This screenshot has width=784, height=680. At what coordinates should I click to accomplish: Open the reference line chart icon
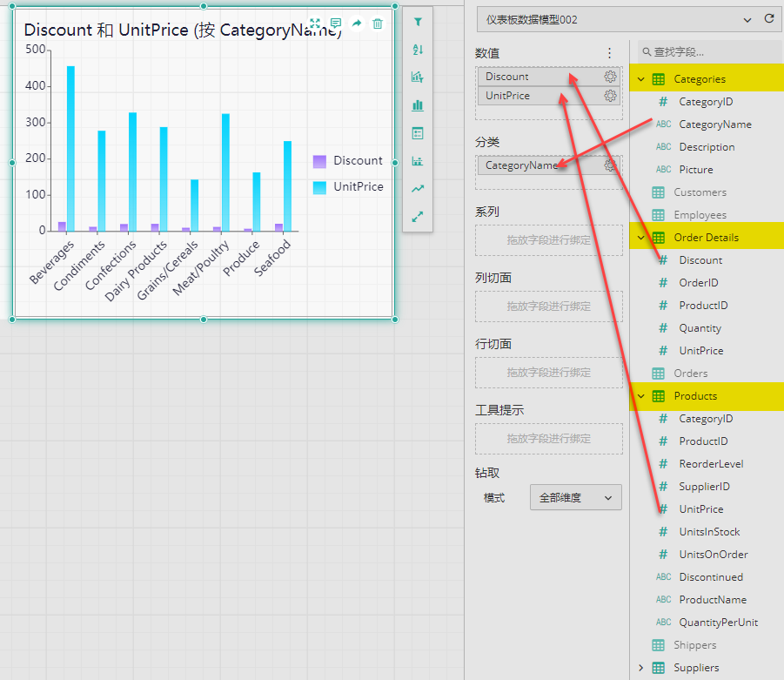coord(418,160)
